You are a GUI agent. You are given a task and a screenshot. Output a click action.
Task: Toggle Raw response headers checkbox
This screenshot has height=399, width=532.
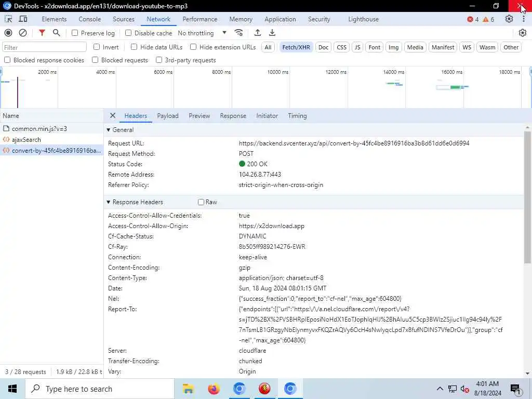click(201, 202)
